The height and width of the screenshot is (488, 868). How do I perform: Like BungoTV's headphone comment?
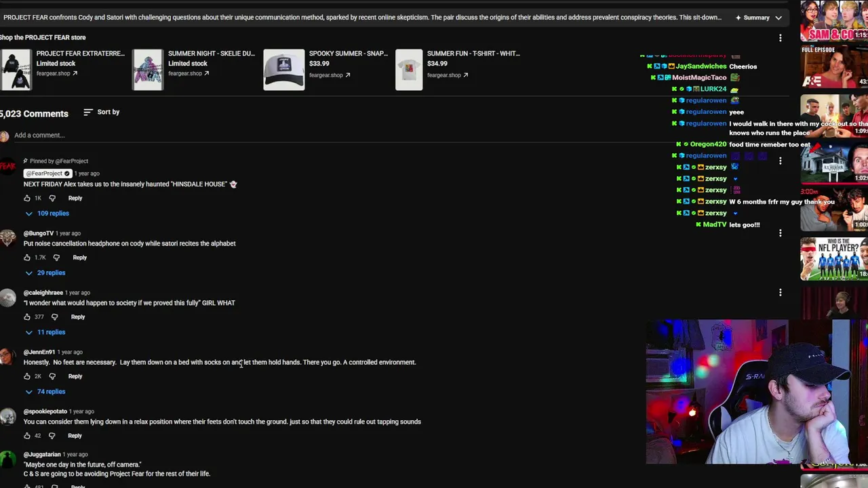(x=27, y=258)
